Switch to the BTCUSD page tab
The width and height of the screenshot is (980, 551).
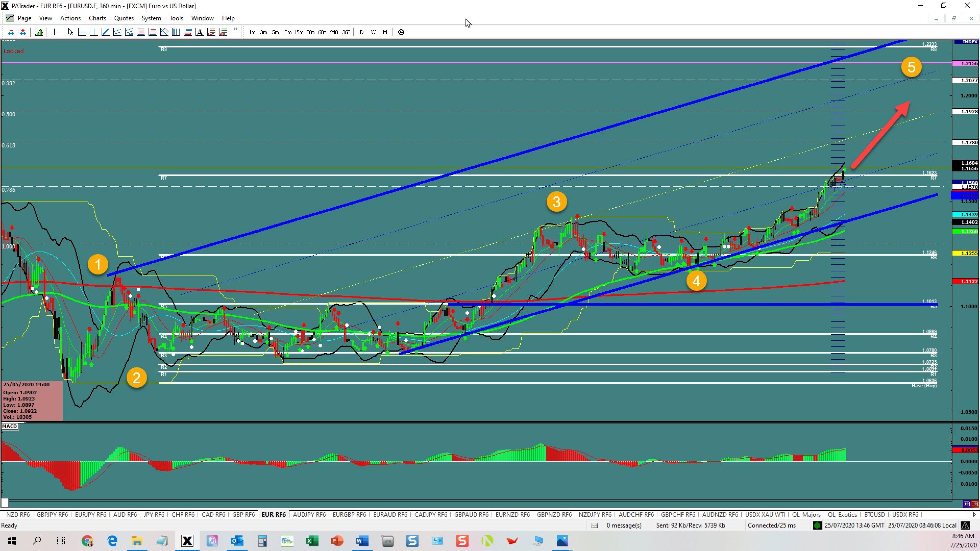[874, 515]
